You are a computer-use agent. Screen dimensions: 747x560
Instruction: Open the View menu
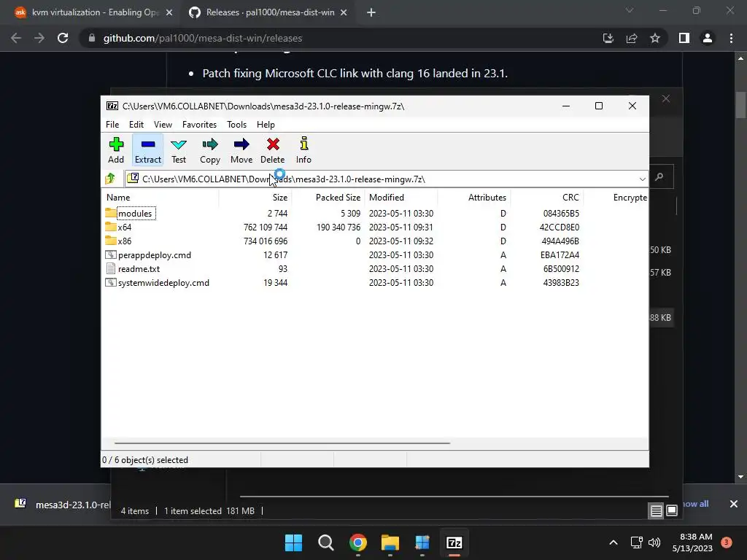(x=163, y=124)
